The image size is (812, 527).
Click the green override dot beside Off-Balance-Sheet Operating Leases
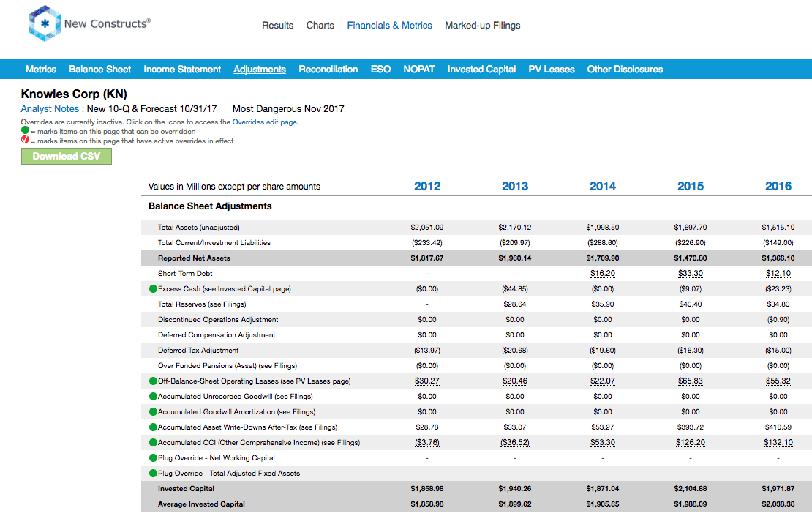(153, 381)
